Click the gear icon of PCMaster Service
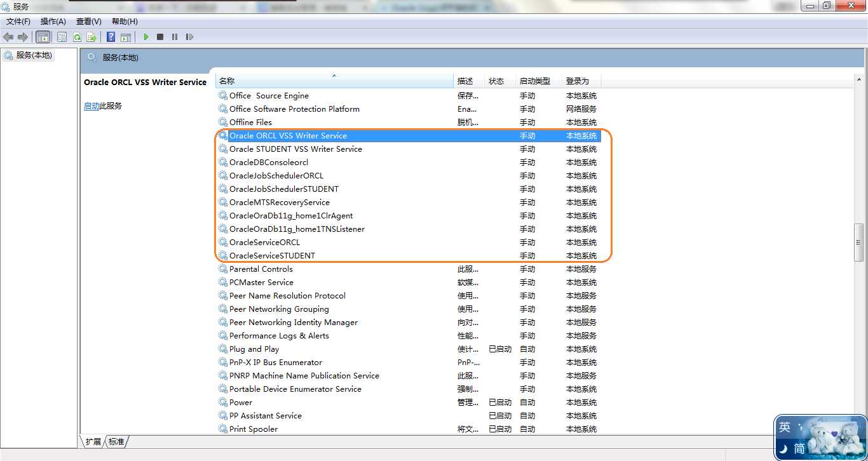Image resolution: width=868 pixels, height=461 pixels. [223, 282]
